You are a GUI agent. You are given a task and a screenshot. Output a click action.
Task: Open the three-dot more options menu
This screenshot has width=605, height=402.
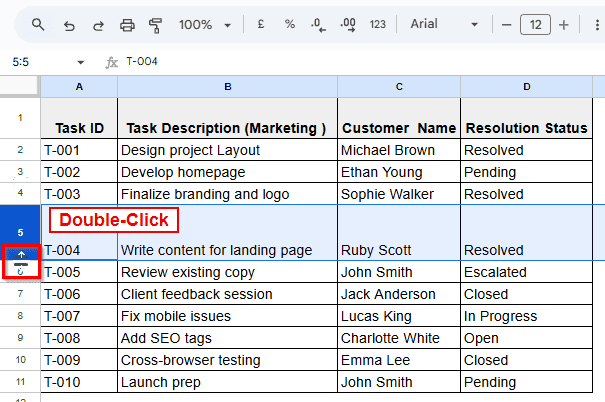tap(594, 24)
